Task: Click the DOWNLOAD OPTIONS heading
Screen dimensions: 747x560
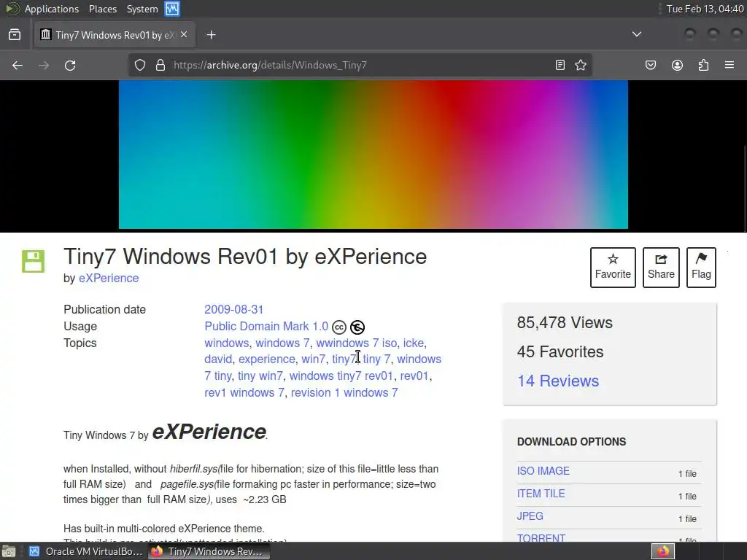Action: pos(572,441)
